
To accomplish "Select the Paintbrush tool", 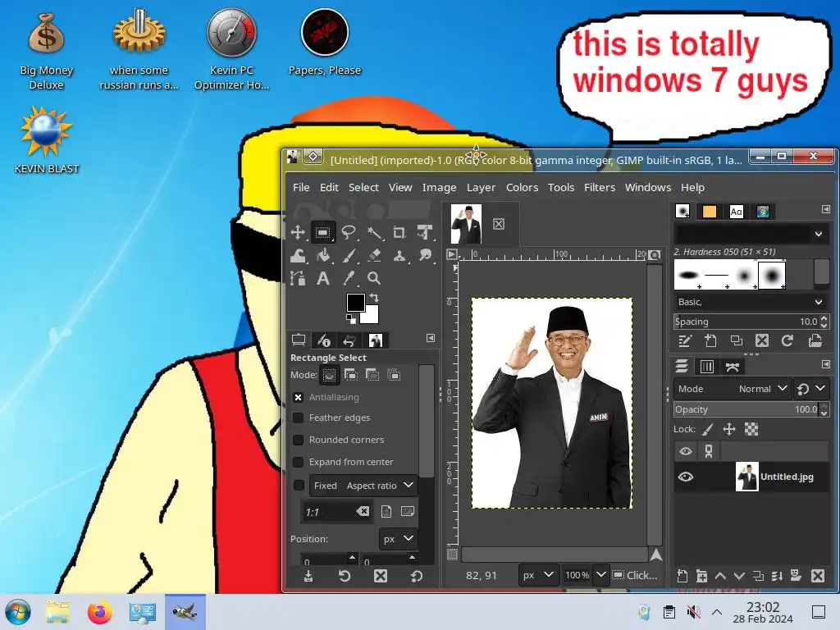I will [349, 256].
